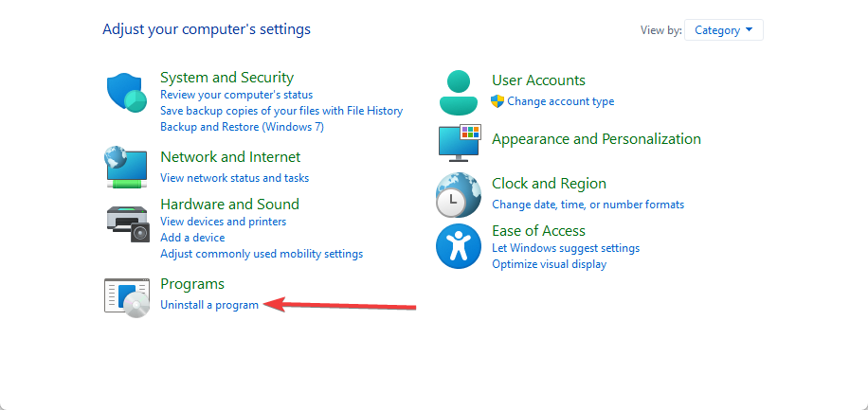This screenshot has width=868, height=410.
Task: Open Save backup copies with File History
Action: click(x=281, y=111)
